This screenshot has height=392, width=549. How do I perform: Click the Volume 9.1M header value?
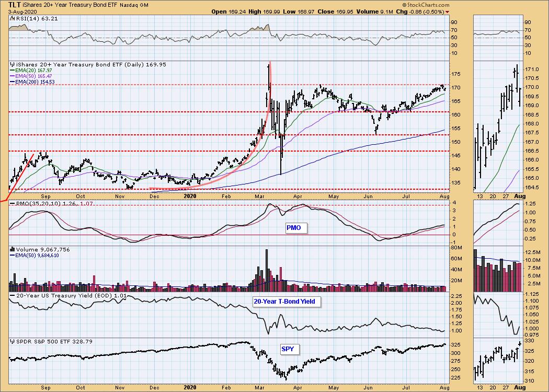(375, 11)
